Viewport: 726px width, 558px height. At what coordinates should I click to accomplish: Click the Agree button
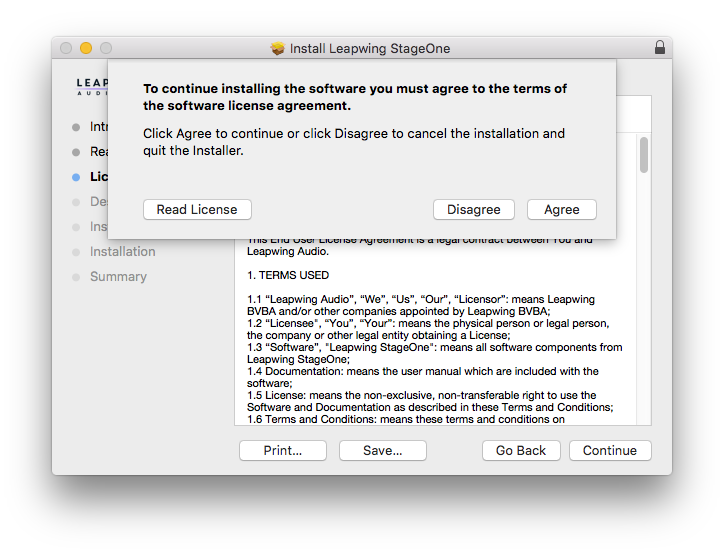[561, 210]
